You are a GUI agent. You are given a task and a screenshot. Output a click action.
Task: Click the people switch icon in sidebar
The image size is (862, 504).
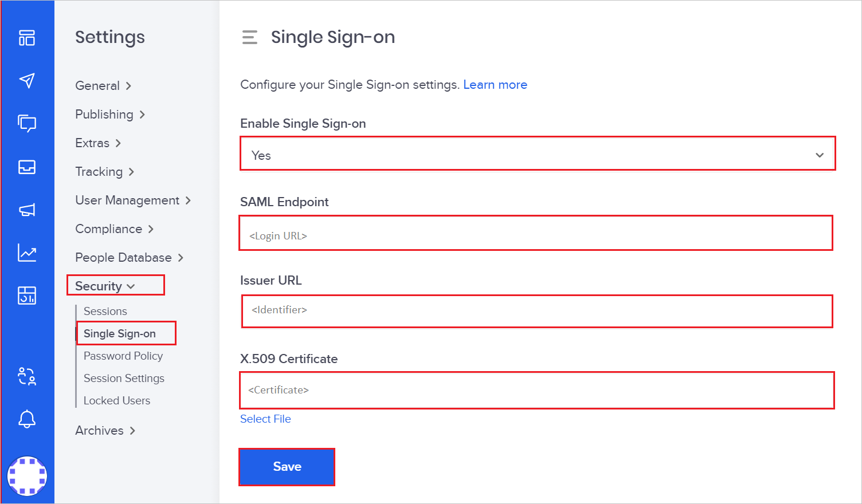(27, 376)
